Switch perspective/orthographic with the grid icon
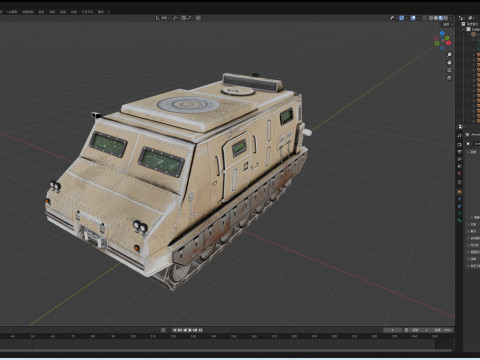The height and width of the screenshot is (360, 480). pyautogui.click(x=449, y=78)
